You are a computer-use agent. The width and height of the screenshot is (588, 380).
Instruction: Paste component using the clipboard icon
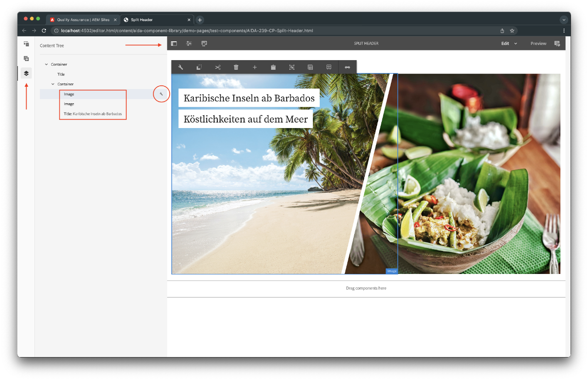click(273, 67)
